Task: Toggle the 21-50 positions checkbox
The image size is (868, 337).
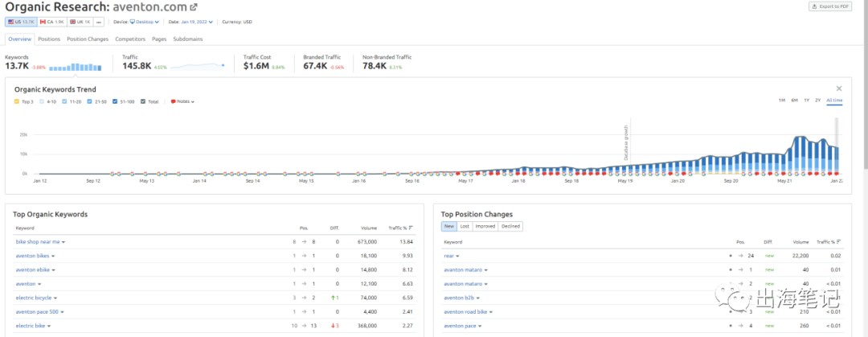Action: pyautogui.click(x=90, y=101)
